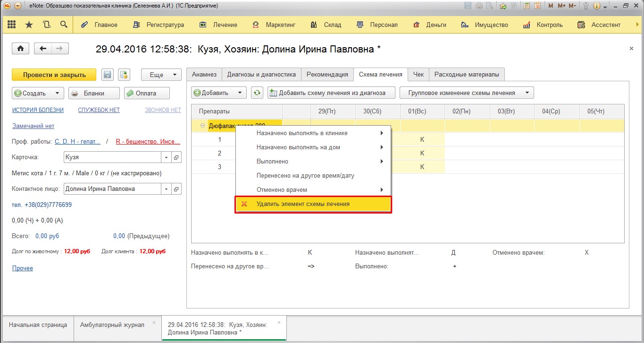Open the Склад section
Viewport: 644px width, 343px height.
(x=326, y=25)
